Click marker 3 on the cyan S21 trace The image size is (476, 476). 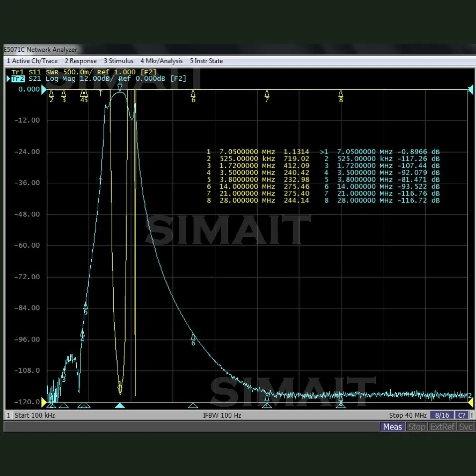coord(64,375)
